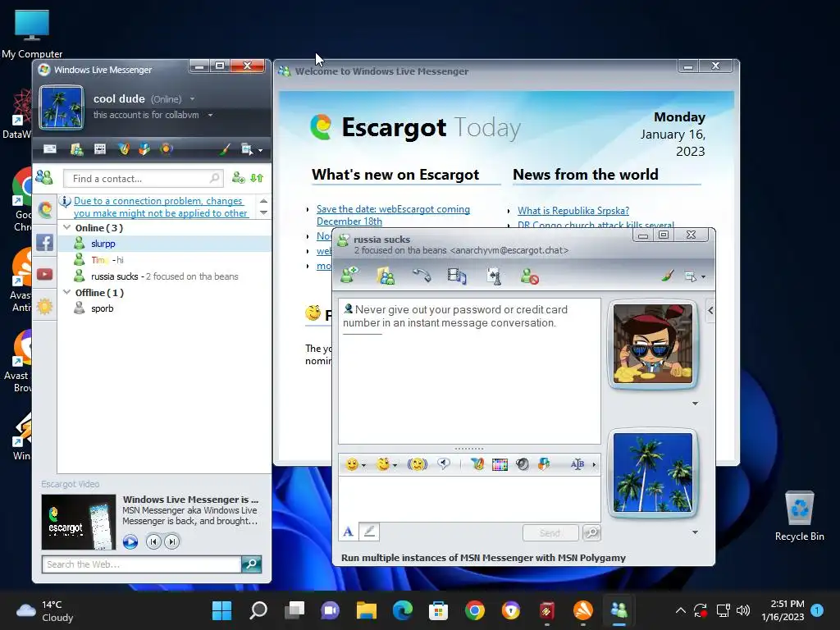Click the speaker sound icon in chat toolbar
The width and height of the screenshot is (840, 630).
[522, 464]
